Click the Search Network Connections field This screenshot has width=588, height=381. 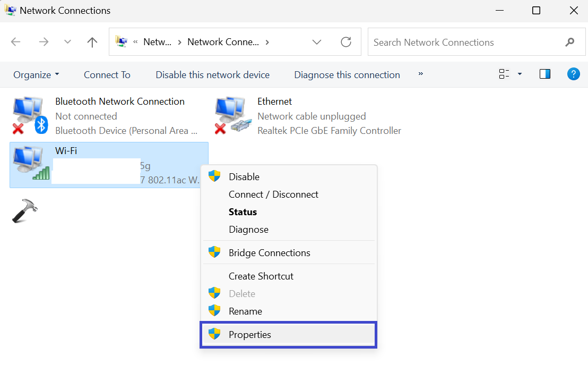coord(462,43)
